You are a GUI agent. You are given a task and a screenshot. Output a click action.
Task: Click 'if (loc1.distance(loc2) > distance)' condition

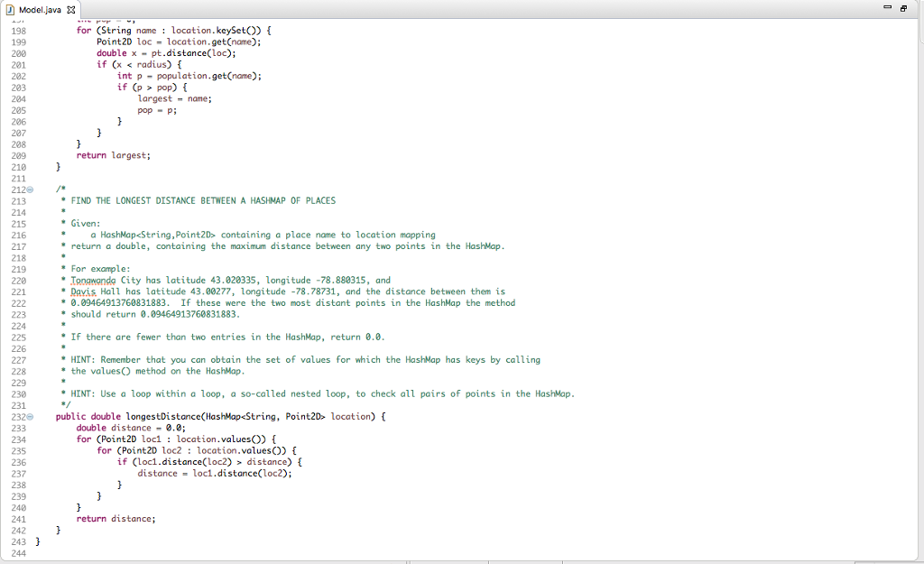click(209, 462)
